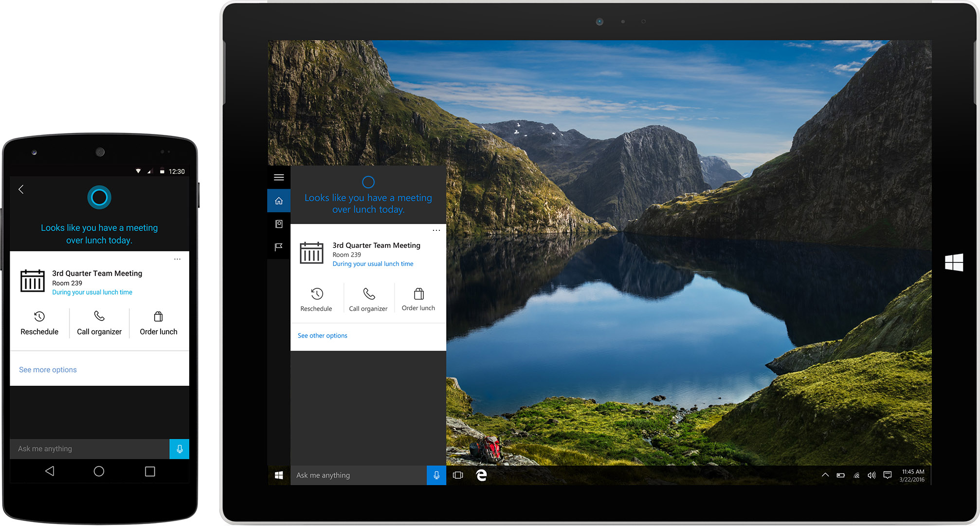980x526 pixels.
Task: Click taskbar Ask me anything search box
Action: (x=358, y=475)
